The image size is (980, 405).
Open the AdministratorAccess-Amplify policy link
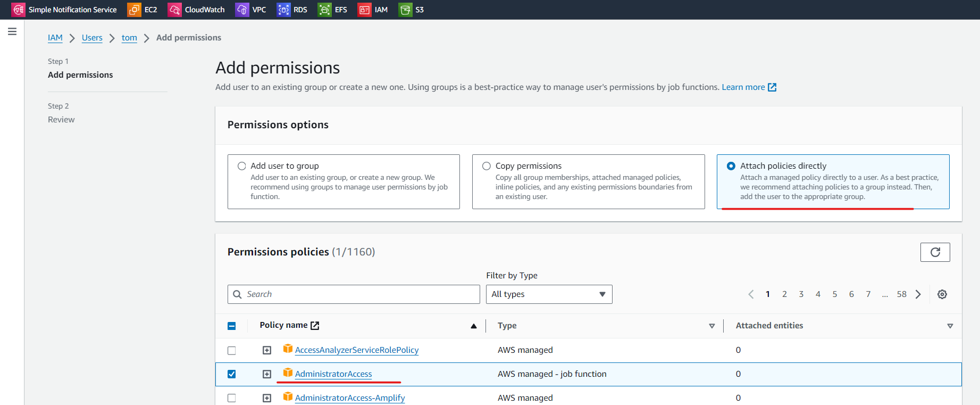350,398
